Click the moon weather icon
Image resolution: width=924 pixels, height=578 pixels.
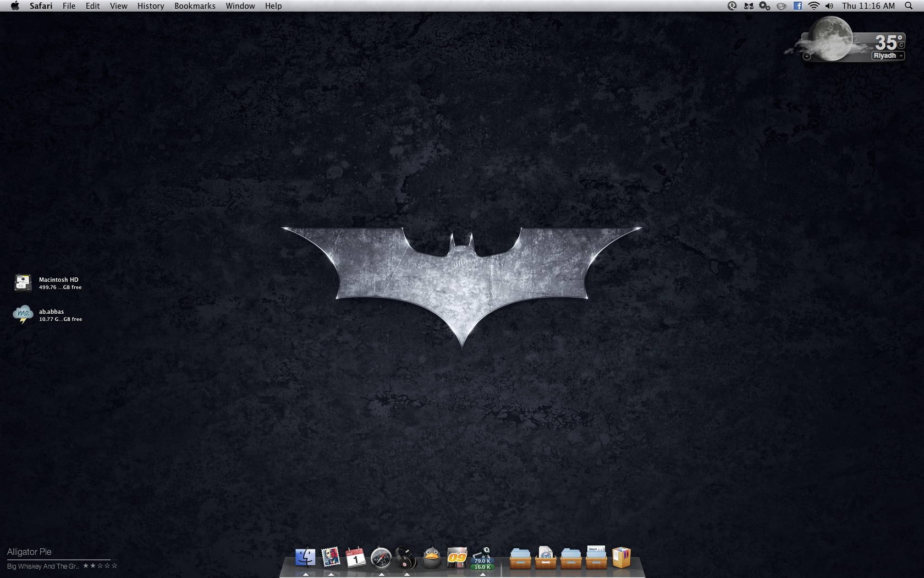tap(831, 38)
